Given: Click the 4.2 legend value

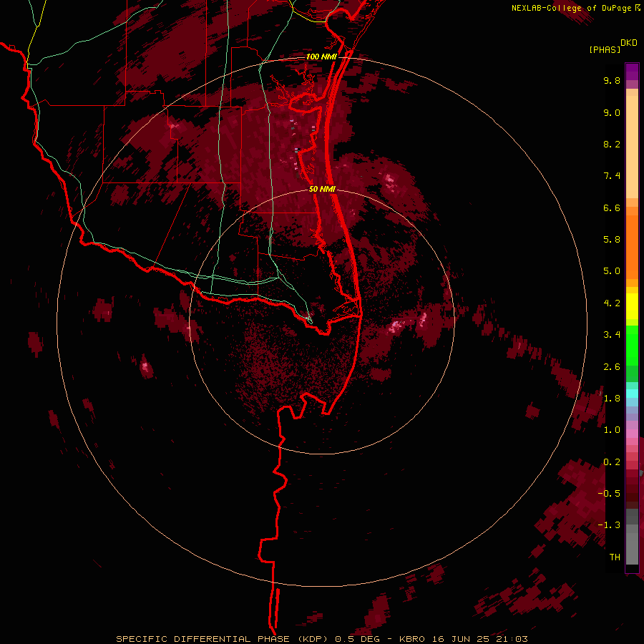Looking at the screenshot, I should pyautogui.click(x=612, y=303).
